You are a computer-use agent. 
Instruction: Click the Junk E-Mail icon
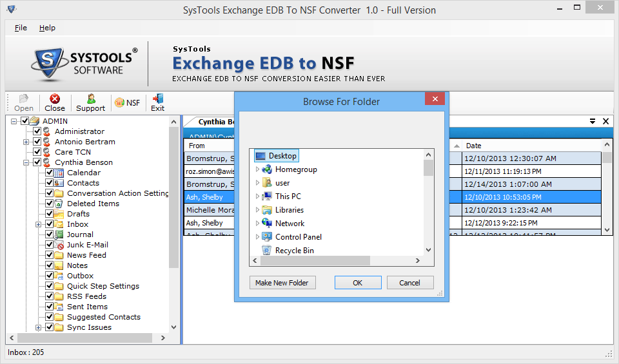click(59, 245)
